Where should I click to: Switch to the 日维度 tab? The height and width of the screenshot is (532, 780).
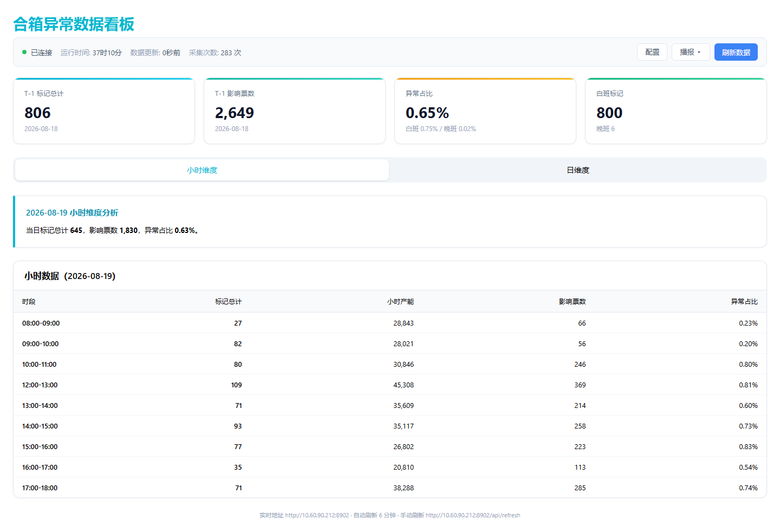pyautogui.click(x=578, y=170)
